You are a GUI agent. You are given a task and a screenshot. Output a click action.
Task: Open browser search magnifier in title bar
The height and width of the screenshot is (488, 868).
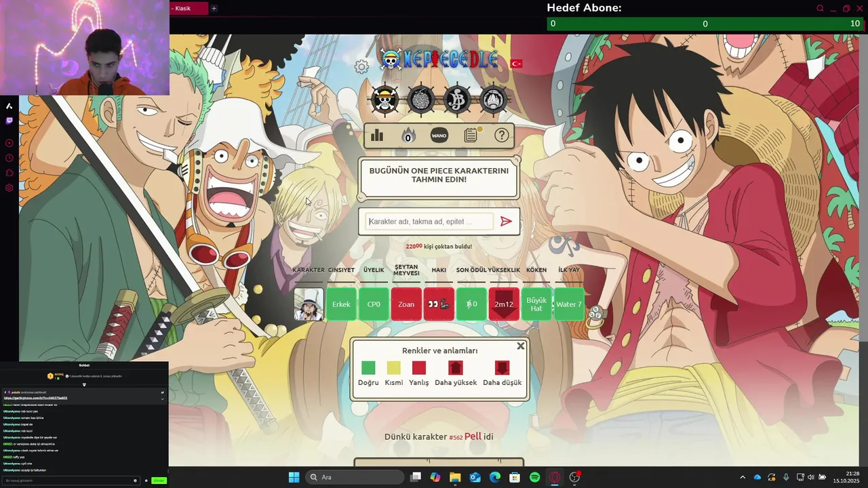point(820,8)
